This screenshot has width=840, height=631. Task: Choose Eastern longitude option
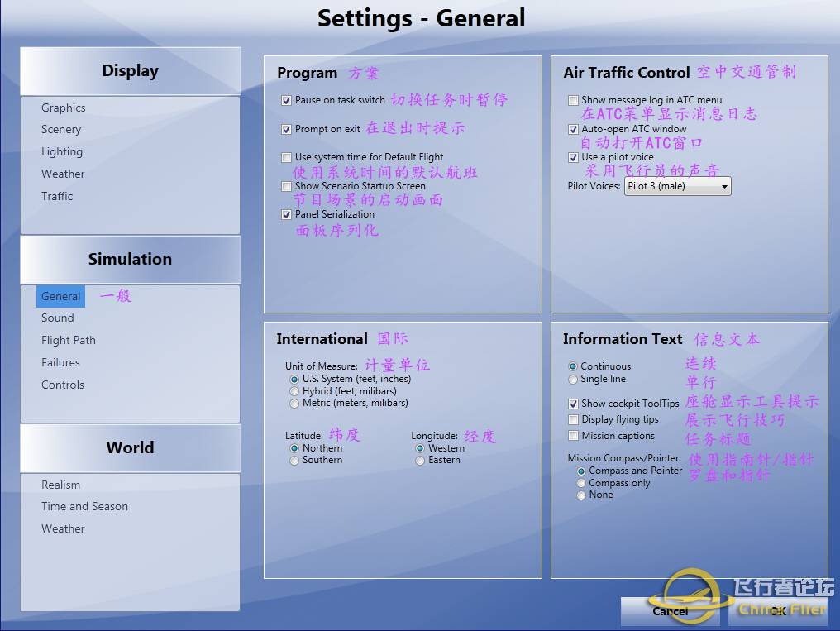pyautogui.click(x=420, y=461)
